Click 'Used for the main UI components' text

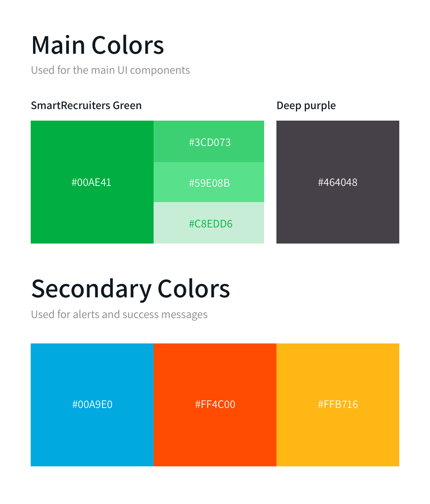111,70
